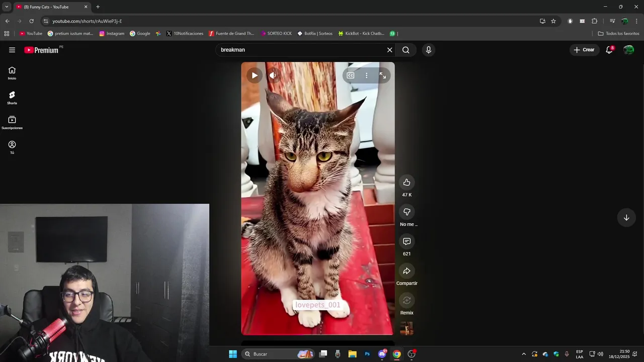Install app icon in address bar
The width and height of the screenshot is (644, 362).
point(542,21)
